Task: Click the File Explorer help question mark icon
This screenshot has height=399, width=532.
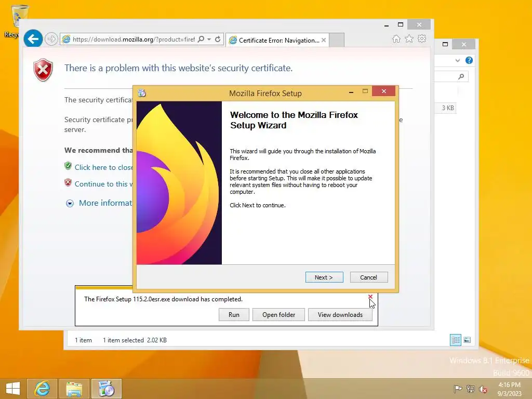Action: tap(469, 60)
